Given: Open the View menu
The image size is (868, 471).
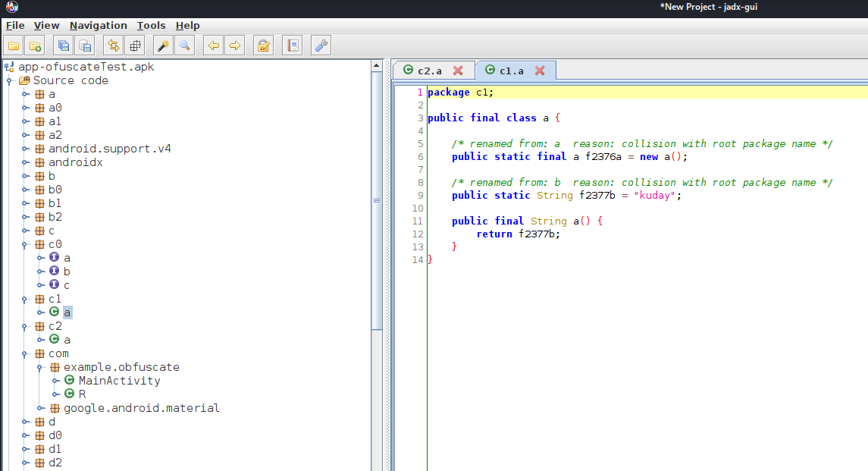Looking at the screenshot, I should click(46, 26).
